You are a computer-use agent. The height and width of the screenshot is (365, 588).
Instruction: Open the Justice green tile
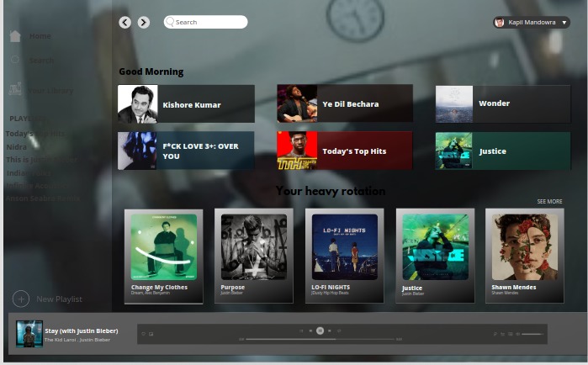503,151
